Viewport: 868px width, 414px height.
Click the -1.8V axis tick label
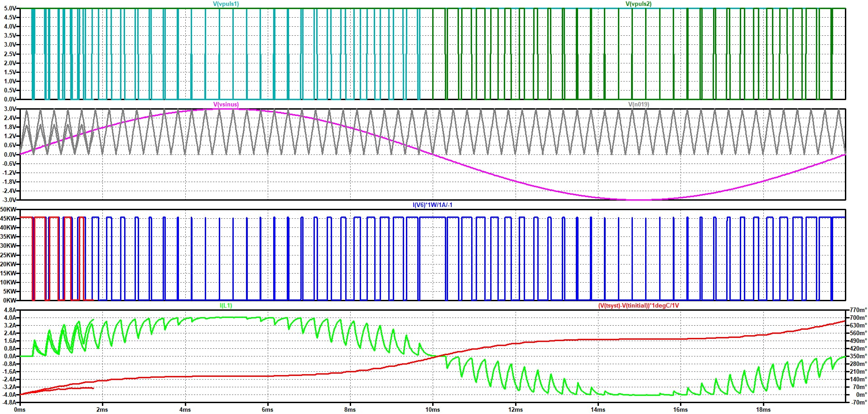point(9,182)
